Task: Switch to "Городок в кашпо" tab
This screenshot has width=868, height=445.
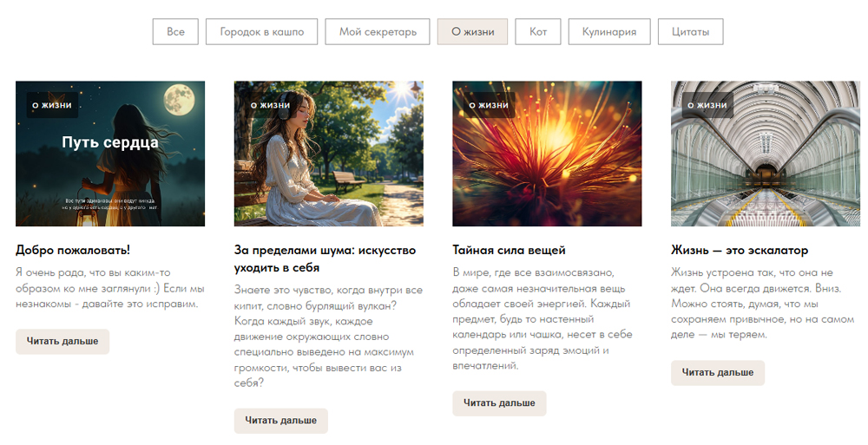Action: [x=262, y=31]
